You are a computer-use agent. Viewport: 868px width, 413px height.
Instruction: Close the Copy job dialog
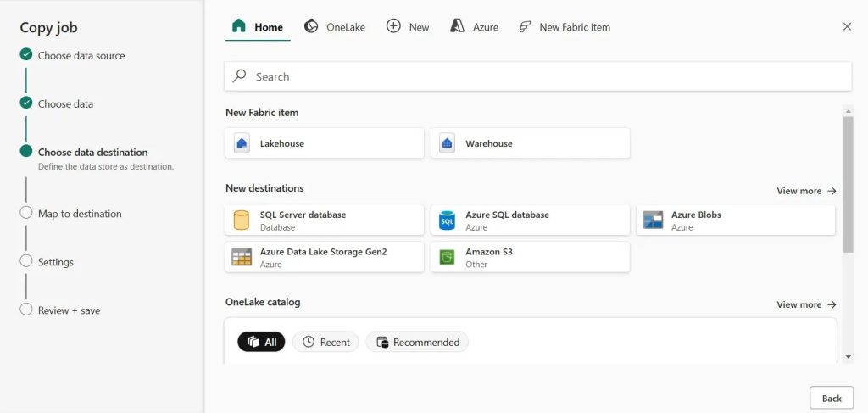847,26
